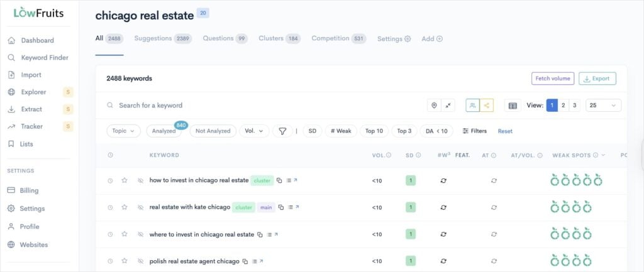Click the orange share/cluster icon button
Viewport: 644px width, 272px height.
(487, 106)
